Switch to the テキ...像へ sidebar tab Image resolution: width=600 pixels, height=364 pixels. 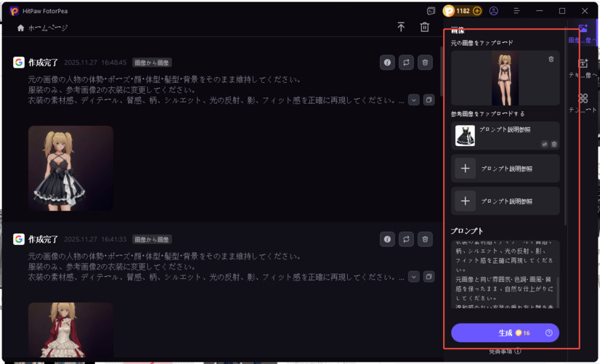click(583, 68)
